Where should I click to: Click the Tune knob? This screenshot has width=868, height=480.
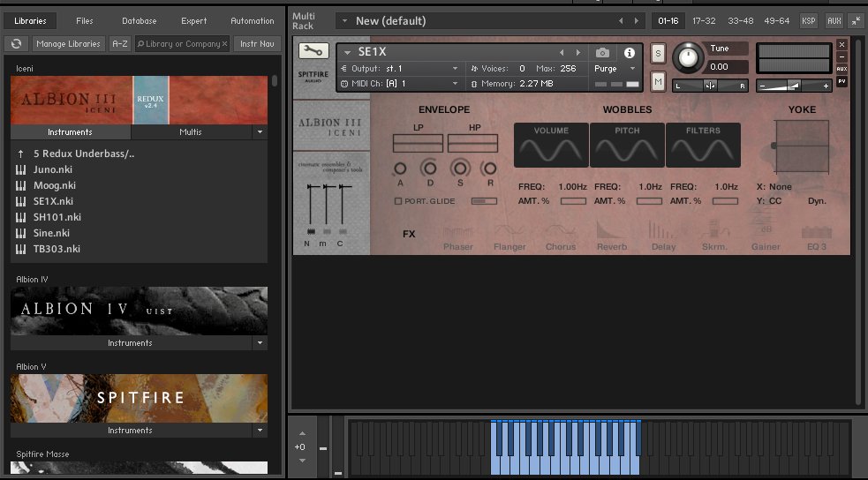click(688, 57)
